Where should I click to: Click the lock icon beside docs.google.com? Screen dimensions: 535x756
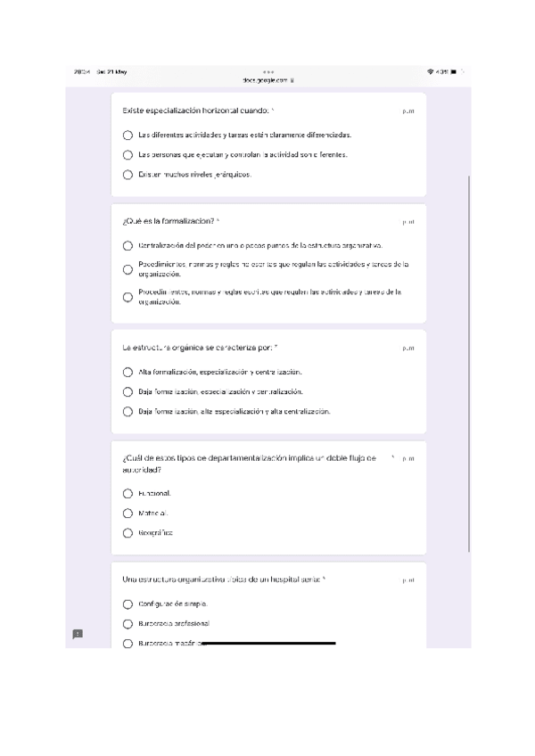point(292,79)
